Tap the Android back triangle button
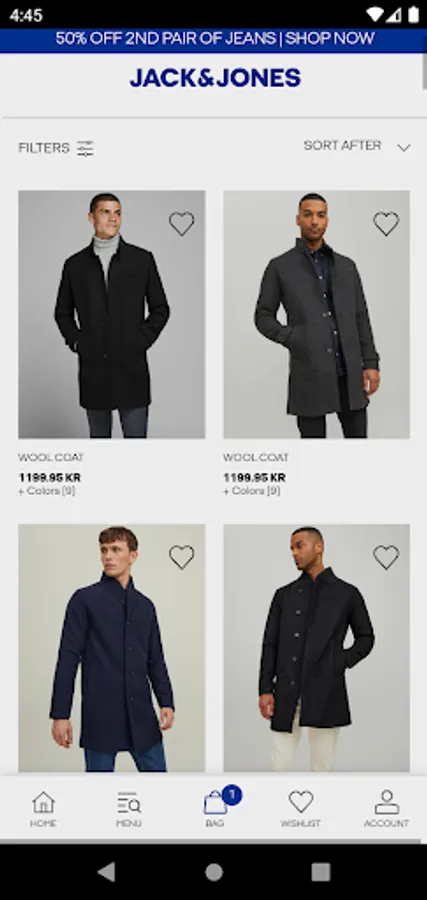The image size is (427, 900). point(106,872)
